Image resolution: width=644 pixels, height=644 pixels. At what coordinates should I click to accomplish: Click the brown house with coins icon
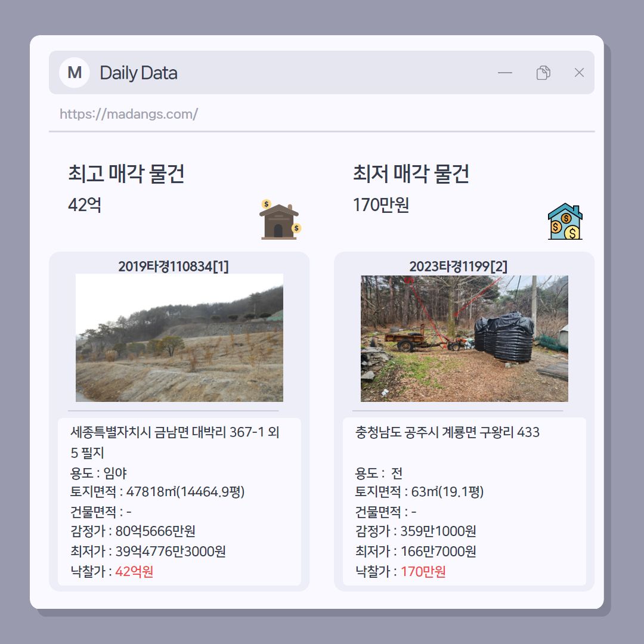click(x=280, y=219)
